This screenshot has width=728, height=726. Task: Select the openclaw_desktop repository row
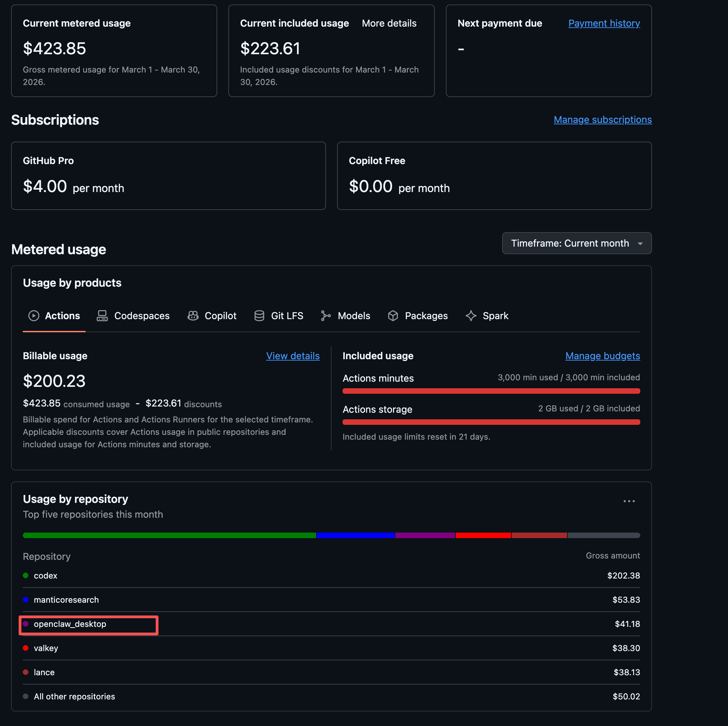point(331,624)
